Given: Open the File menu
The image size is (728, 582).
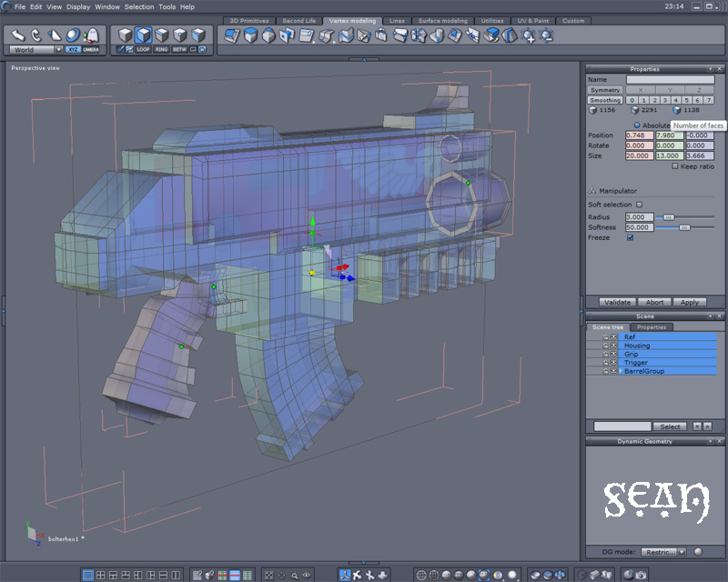Looking at the screenshot, I should click(20, 6).
